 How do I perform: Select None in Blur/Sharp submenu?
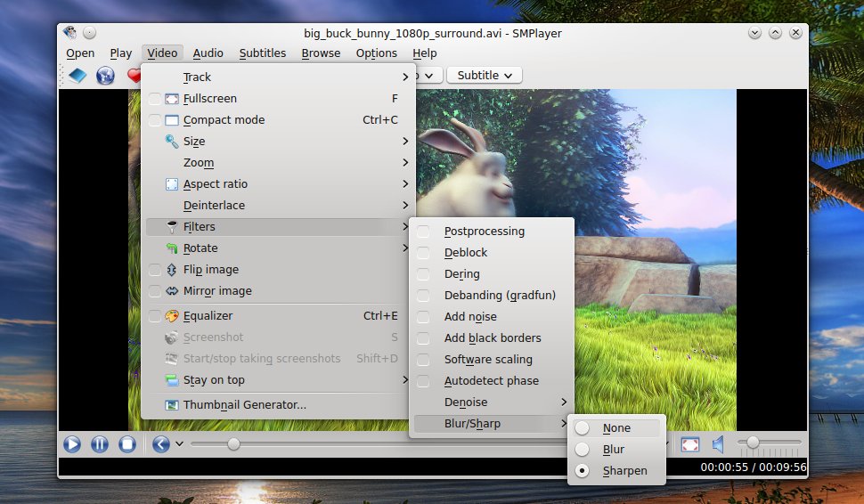(616, 428)
